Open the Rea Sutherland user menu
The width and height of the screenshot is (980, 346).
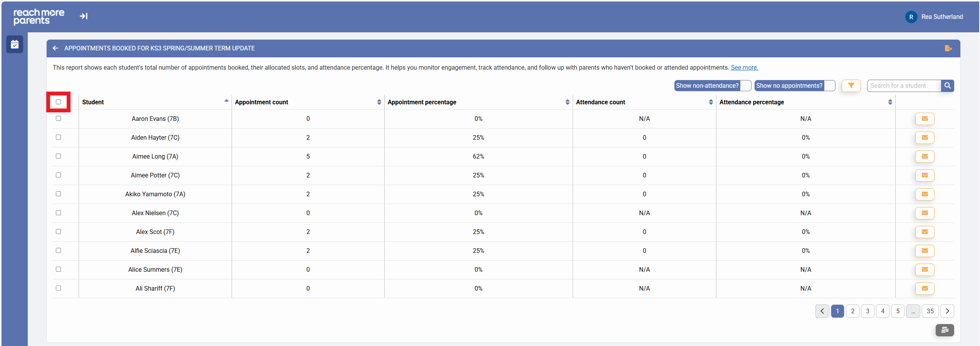tap(934, 17)
